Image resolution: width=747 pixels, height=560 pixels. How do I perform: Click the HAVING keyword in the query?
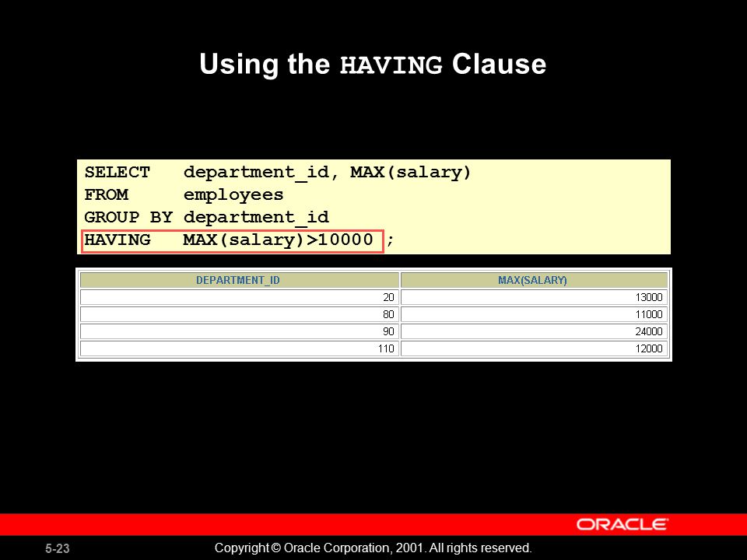coord(117,240)
